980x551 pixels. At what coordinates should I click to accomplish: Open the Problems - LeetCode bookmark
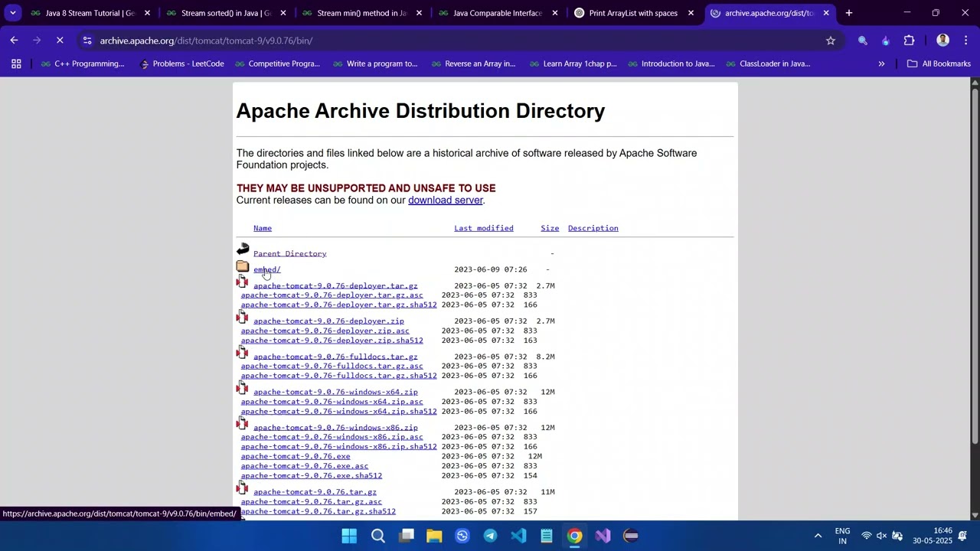point(182,64)
